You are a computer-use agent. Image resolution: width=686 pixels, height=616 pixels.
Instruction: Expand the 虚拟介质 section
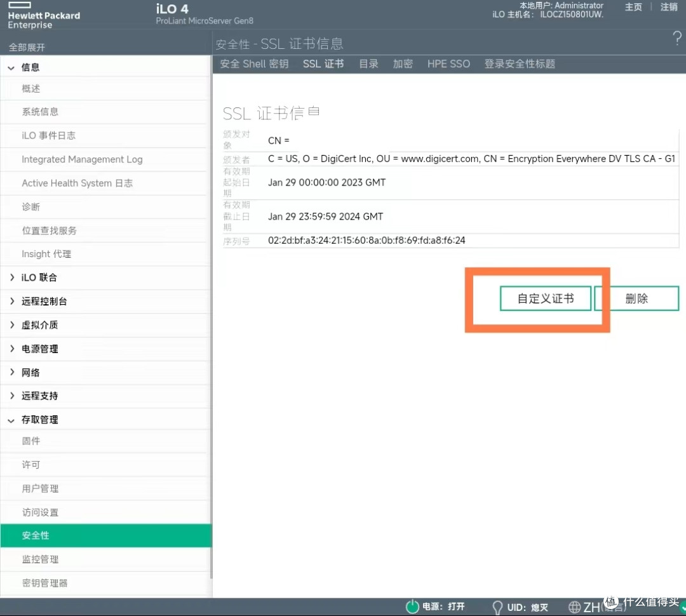point(12,325)
